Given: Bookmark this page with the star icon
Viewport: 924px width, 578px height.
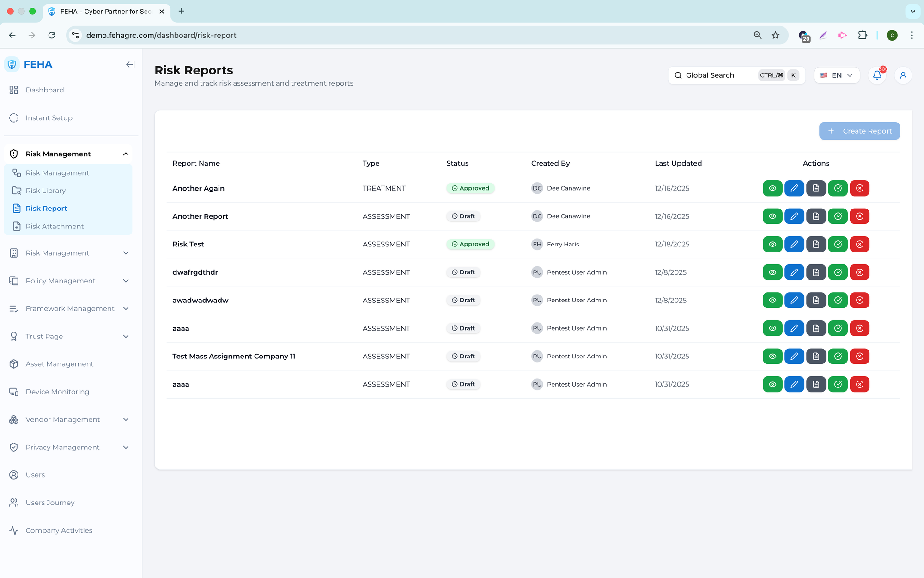Looking at the screenshot, I should 775,35.
